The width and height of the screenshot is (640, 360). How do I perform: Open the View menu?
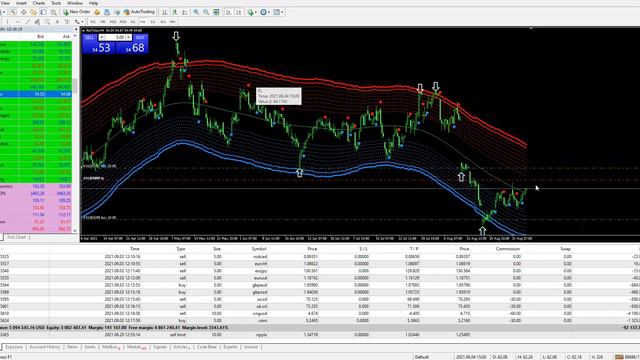pyautogui.click(x=5, y=3)
